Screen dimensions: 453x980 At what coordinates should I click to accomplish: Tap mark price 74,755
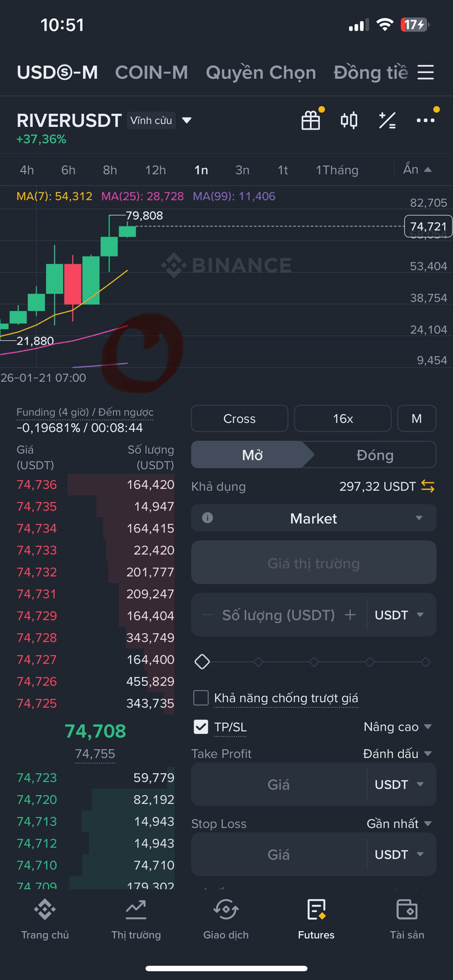(x=95, y=754)
